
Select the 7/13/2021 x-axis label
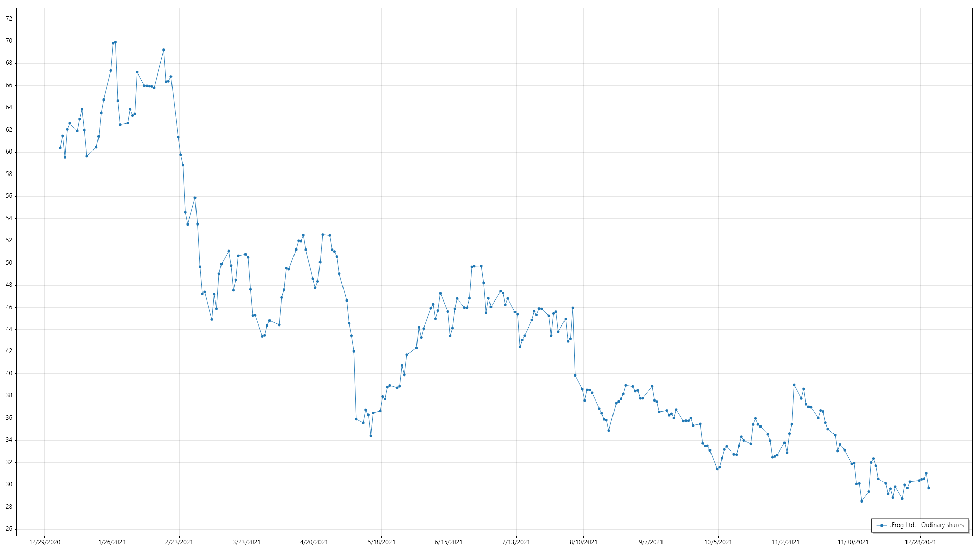click(x=516, y=542)
